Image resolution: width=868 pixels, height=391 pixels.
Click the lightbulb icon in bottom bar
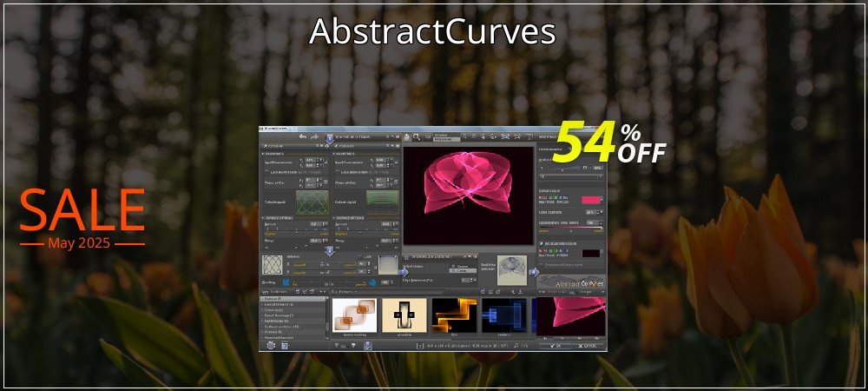tap(353, 346)
